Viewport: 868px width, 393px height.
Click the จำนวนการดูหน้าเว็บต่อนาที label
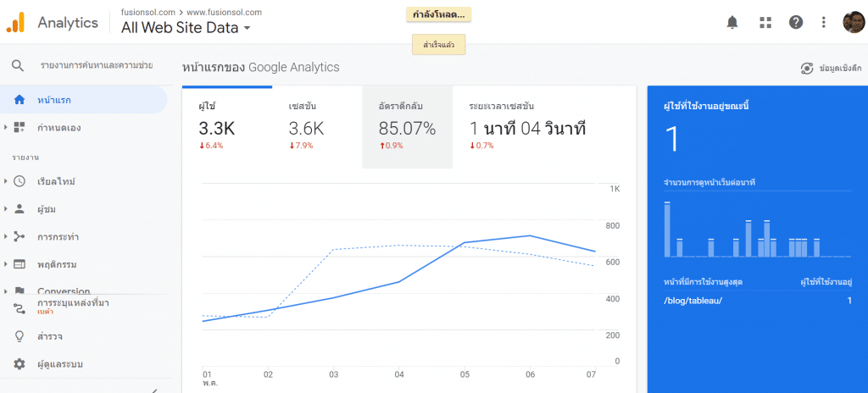pyautogui.click(x=710, y=181)
